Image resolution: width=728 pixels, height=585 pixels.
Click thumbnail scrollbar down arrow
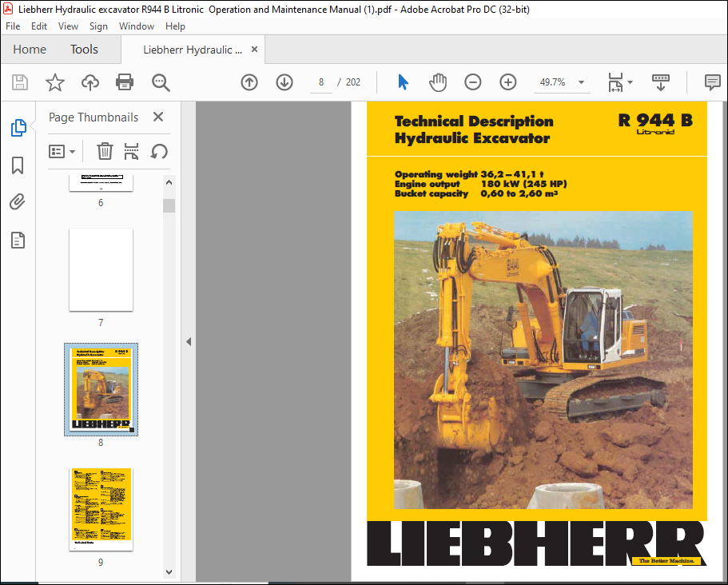tap(169, 572)
